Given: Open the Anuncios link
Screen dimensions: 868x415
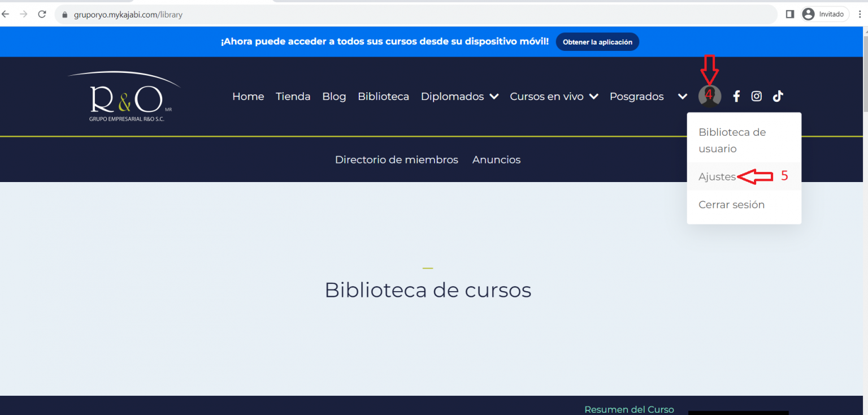Looking at the screenshot, I should (496, 160).
